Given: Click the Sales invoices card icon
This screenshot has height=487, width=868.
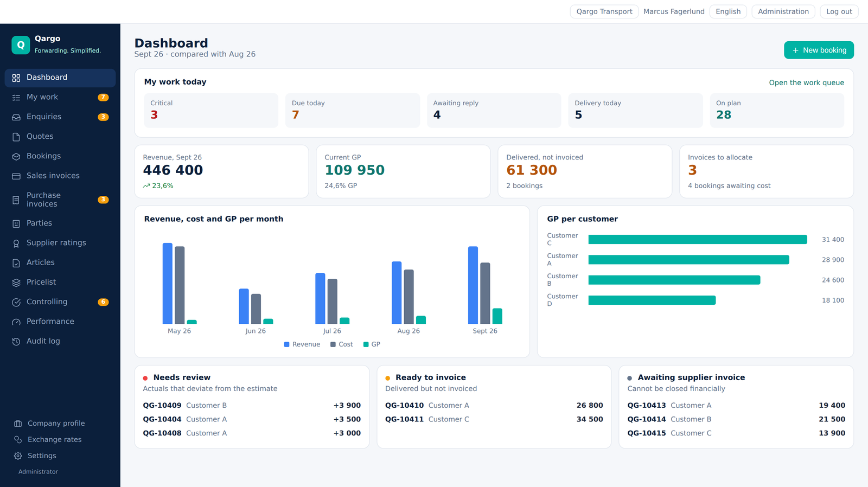Looking at the screenshot, I should click(x=16, y=176).
